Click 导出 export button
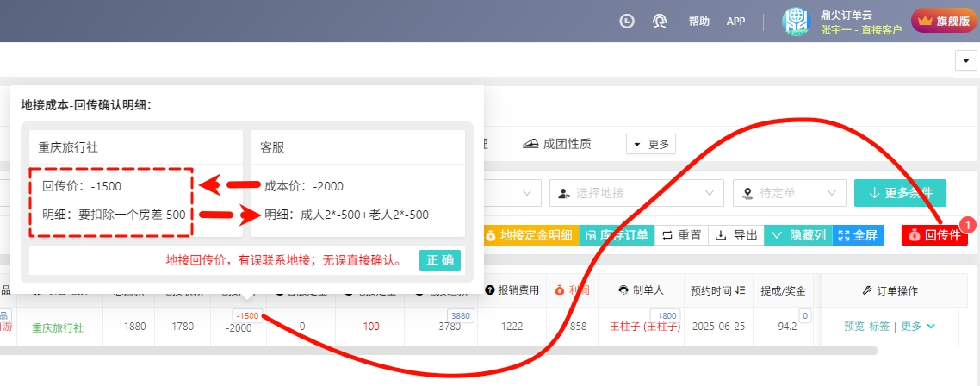 point(737,235)
